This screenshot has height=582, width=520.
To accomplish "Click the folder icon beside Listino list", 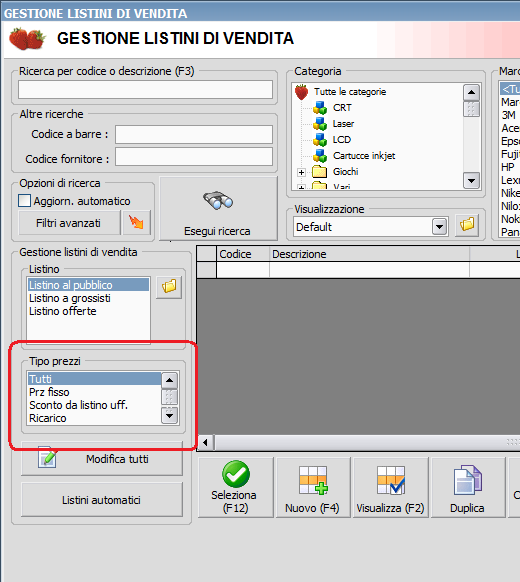I will (169, 287).
